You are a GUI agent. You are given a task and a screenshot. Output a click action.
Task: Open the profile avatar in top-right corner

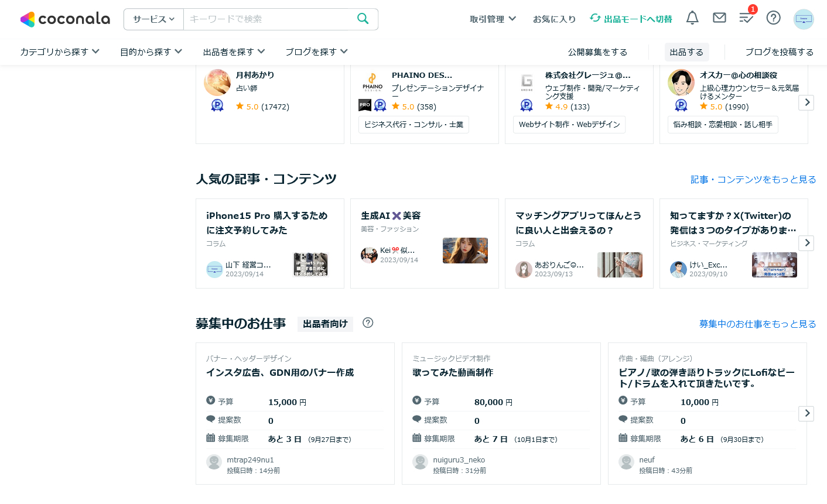(x=804, y=19)
